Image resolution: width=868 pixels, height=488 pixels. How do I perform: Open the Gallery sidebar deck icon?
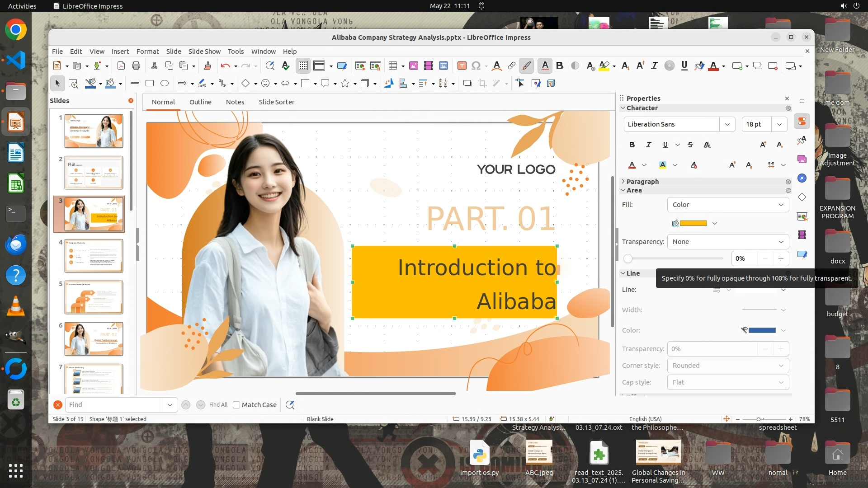click(x=802, y=159)
